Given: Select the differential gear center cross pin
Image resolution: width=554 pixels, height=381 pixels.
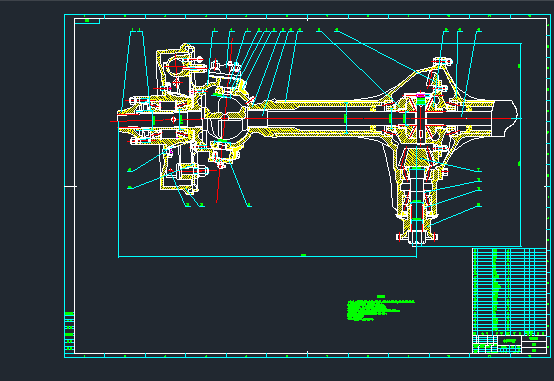Looking at the screenshot, I should click(x=420, y=119).
